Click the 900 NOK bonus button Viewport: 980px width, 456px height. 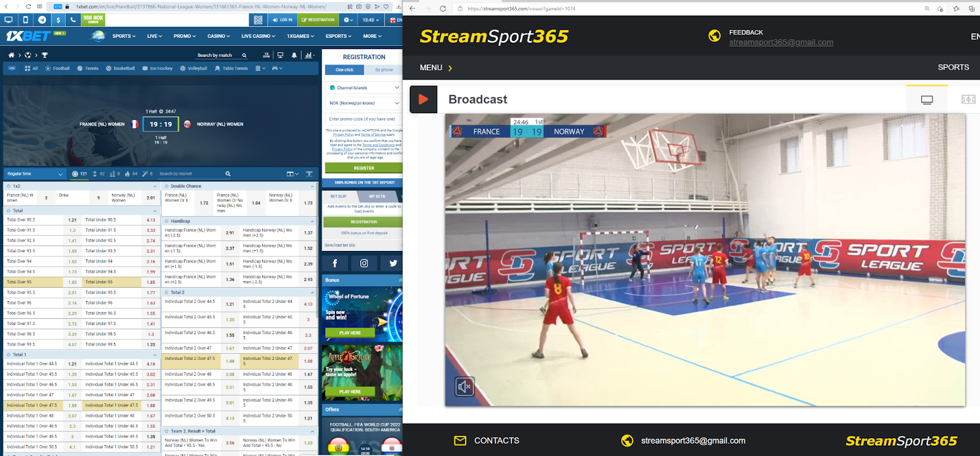tap(93, 20)
